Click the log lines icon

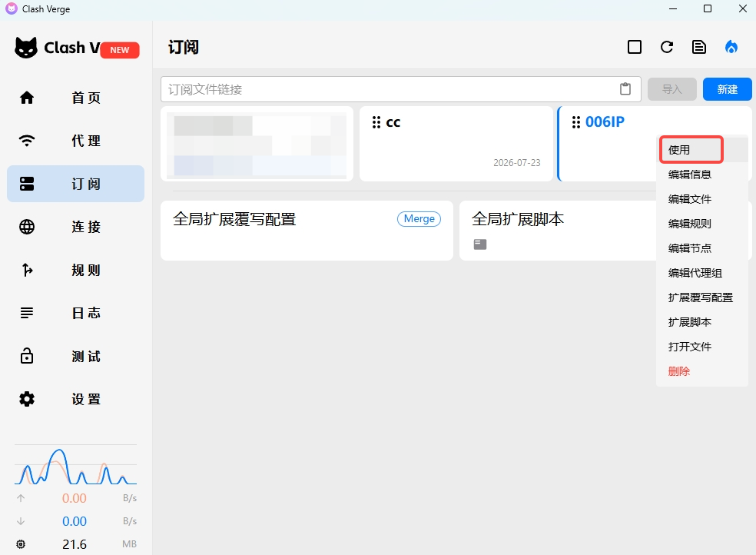[x=27, y=313]
